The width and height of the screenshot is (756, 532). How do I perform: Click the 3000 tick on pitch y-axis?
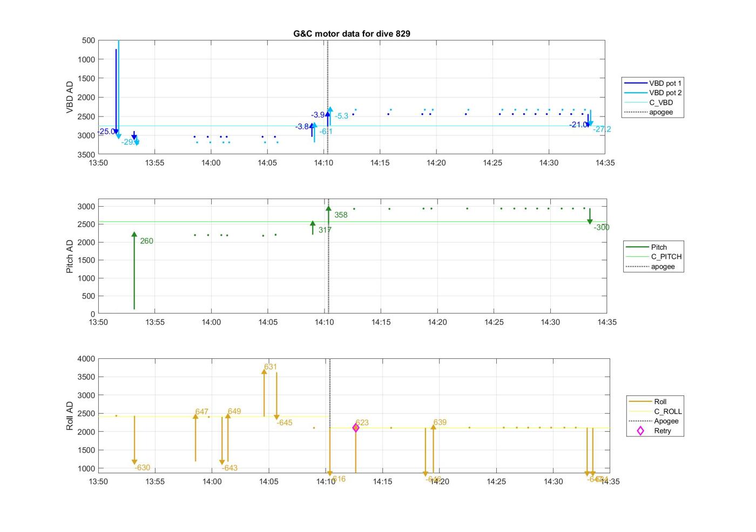[x=86, y=207]
